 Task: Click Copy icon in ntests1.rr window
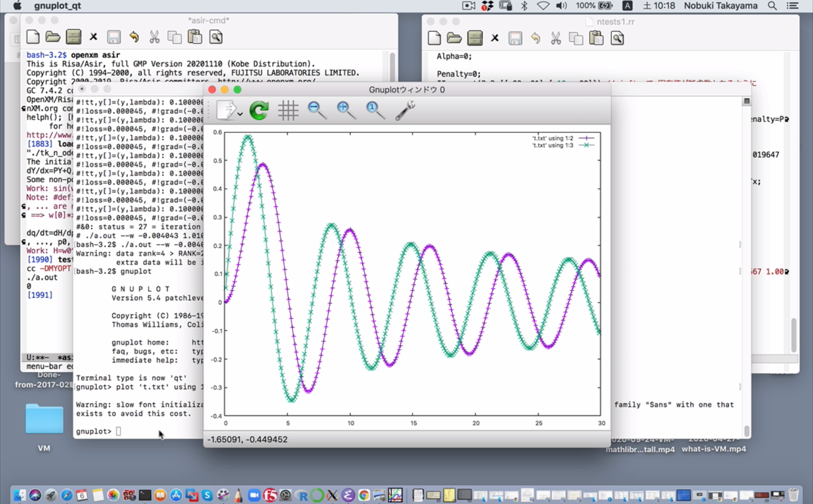(x=576, y=38)
